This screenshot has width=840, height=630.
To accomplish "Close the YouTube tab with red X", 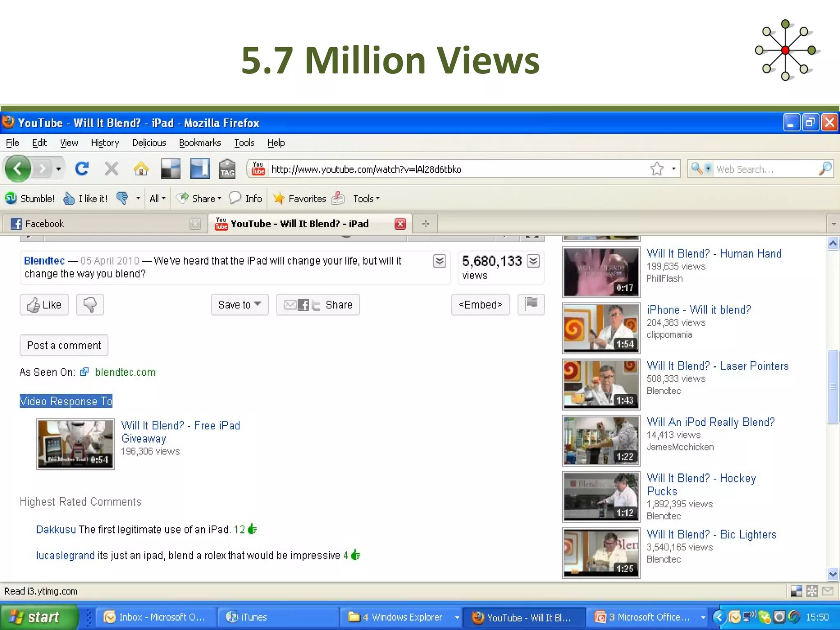I will (x=400, y=224).
